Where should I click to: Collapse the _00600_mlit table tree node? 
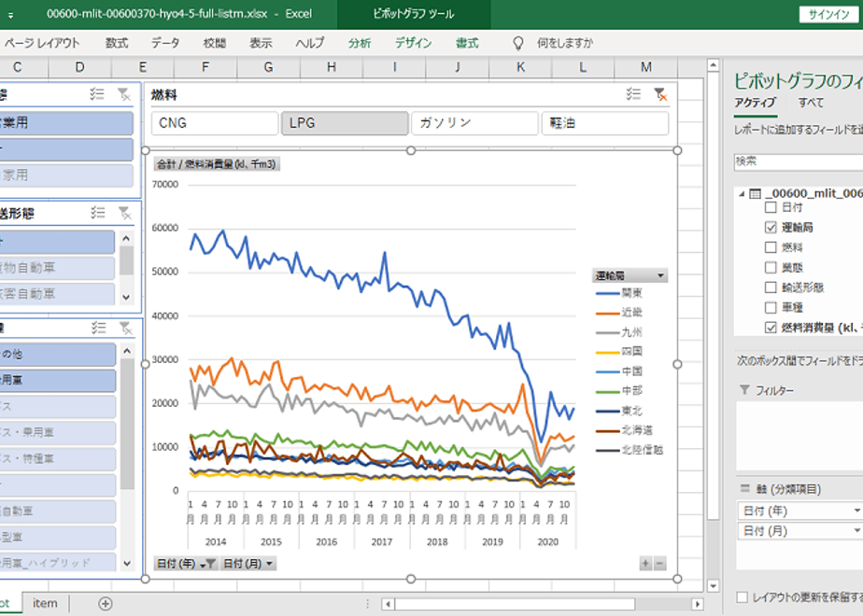coord(742,193)
